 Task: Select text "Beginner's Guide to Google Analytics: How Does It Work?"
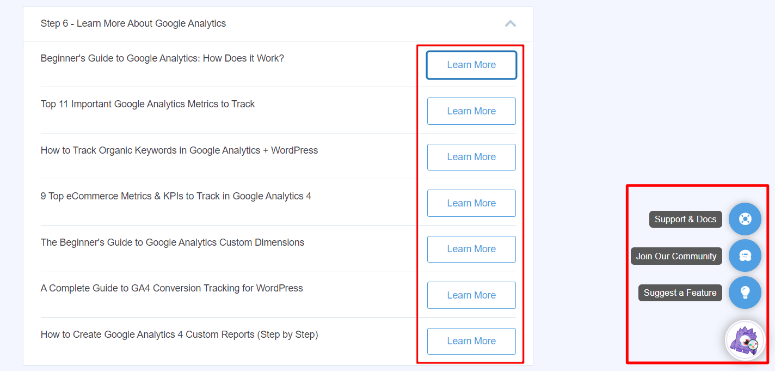click(162, 58)
